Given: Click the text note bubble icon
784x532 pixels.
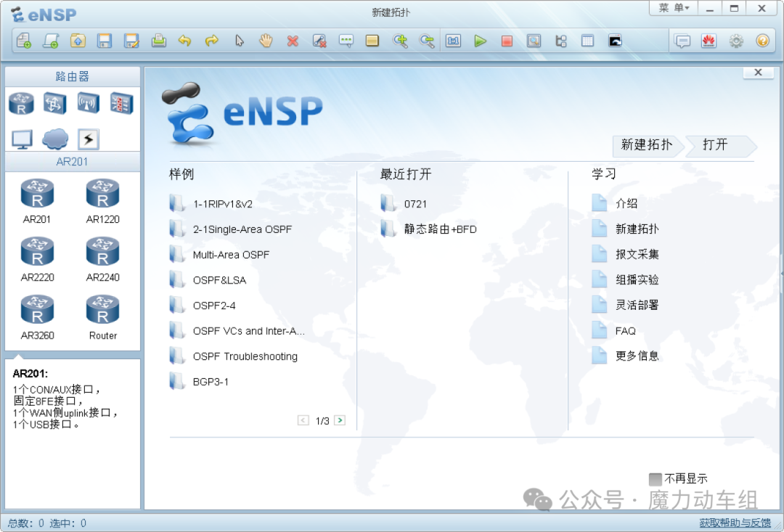Looking at the screenshot, I should click(x=346, y=41).
